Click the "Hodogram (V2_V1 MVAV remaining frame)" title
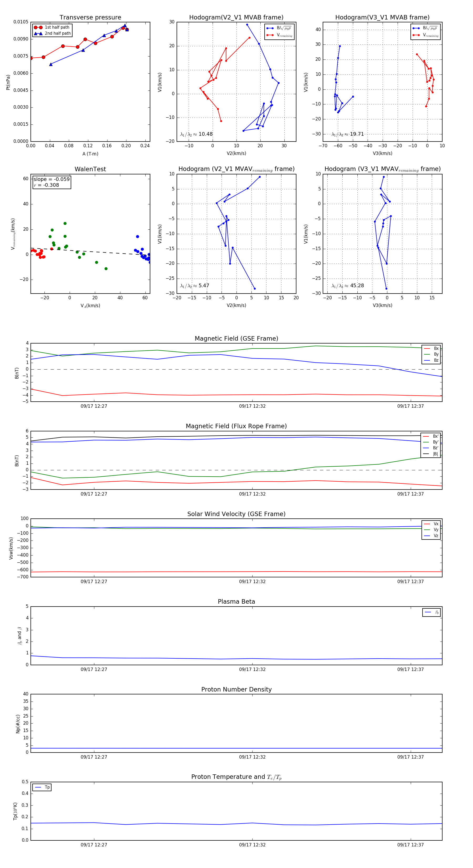 (236, 169)
